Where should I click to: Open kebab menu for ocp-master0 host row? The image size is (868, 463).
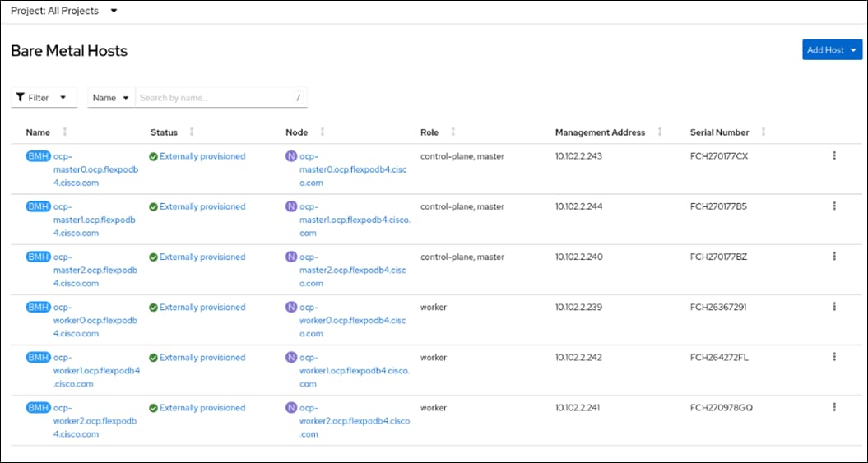834,155
